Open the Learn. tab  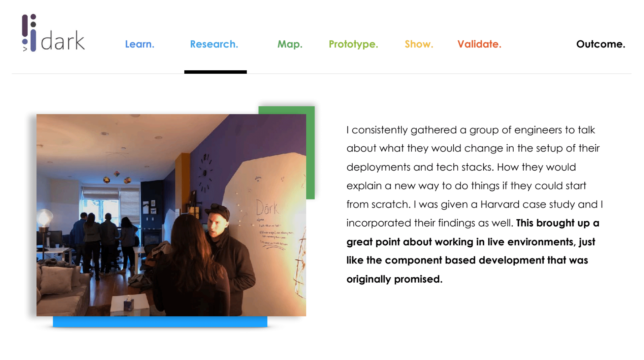pyautogui.click(x=139, y=44)
